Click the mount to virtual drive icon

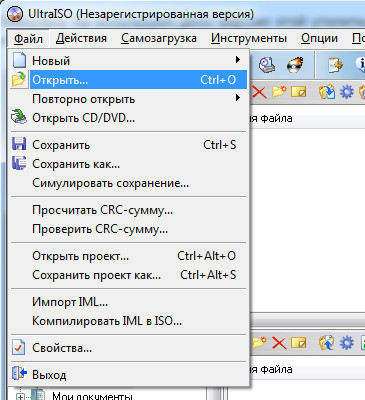[x=267, y=65]
